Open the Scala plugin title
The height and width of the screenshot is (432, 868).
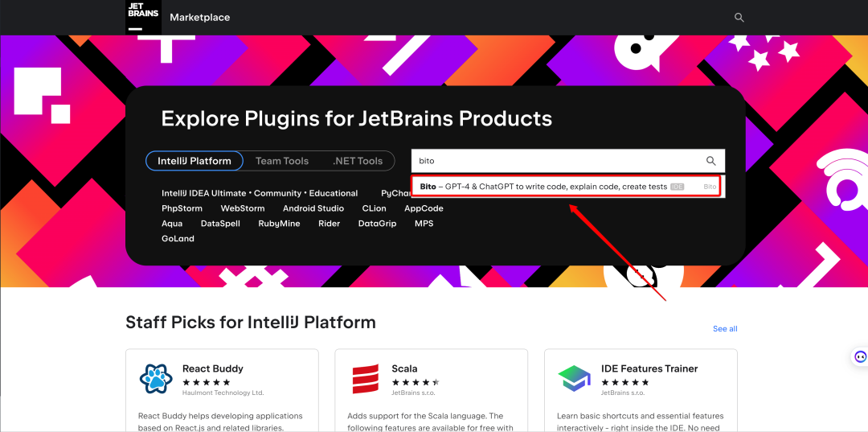[x=404, y=369]
